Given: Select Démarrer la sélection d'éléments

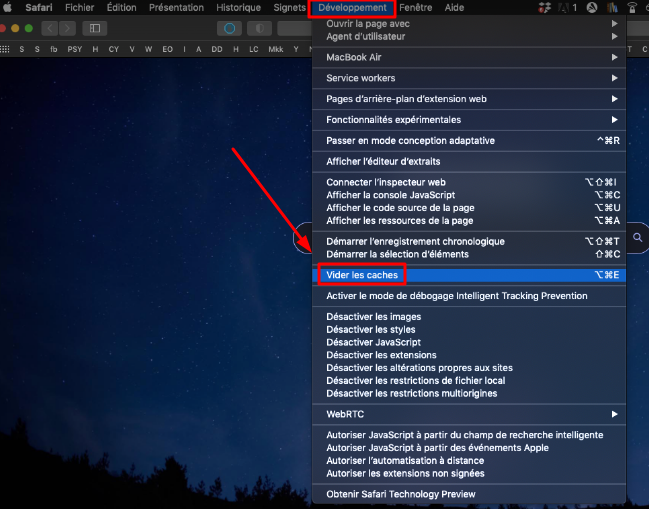Looking at the screenshot, I should tap(469, 254).
